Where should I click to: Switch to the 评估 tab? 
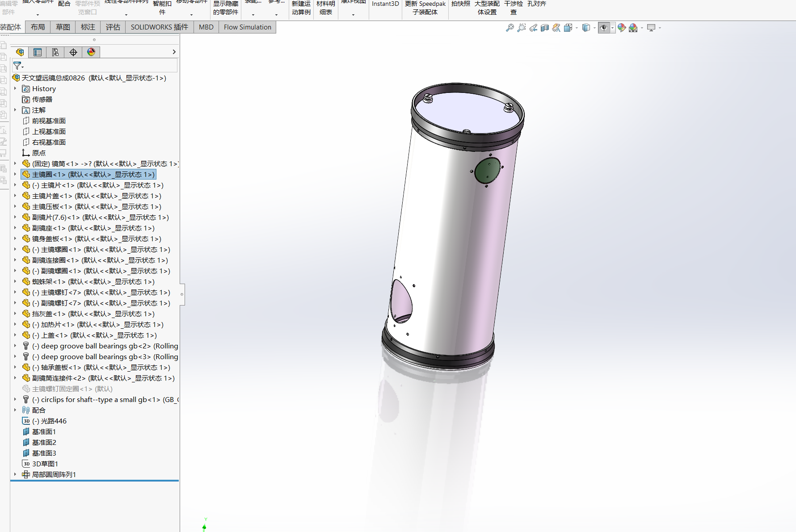tap(113, 27)
